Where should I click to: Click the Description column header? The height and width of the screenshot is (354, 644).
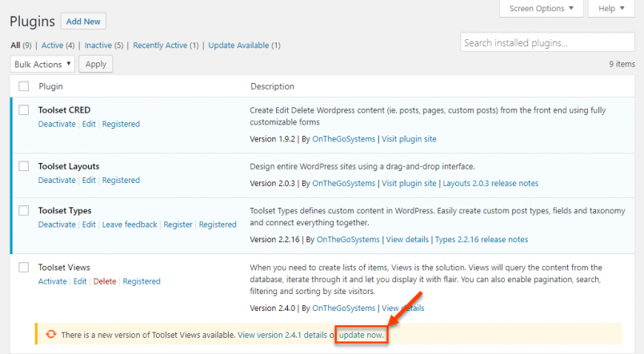pyautogui.click(x=272, y=86)
